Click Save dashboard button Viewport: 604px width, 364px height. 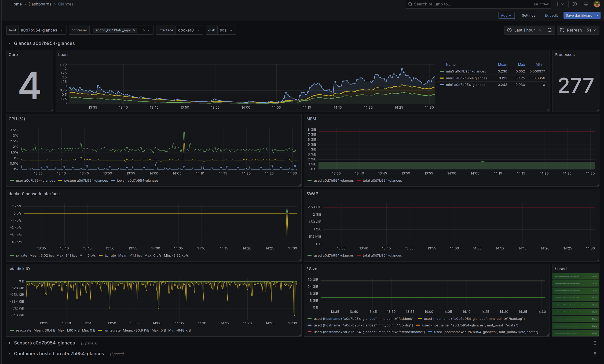[x=579, y=16]
